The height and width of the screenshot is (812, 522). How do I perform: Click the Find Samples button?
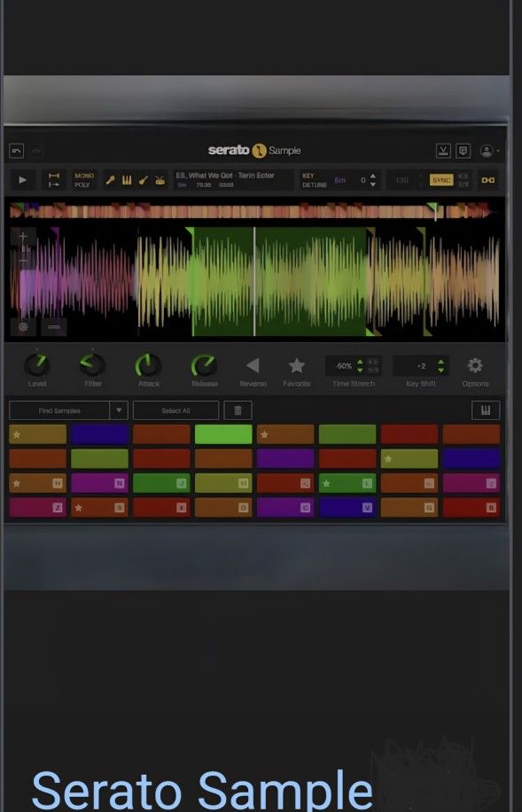click(x=59, y=410)
